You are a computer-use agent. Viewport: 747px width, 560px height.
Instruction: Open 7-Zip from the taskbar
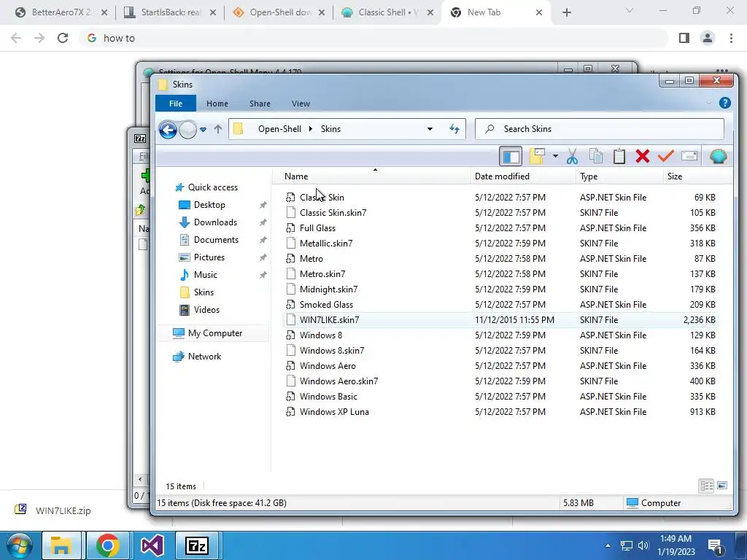pos(197,545)
